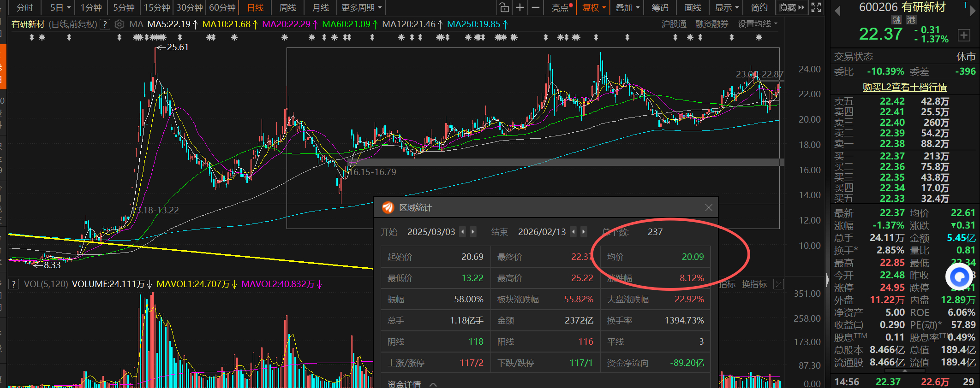Switch to 5分钟 period tab
Viewport: 980px width, 388px height.
click(124, 7)
